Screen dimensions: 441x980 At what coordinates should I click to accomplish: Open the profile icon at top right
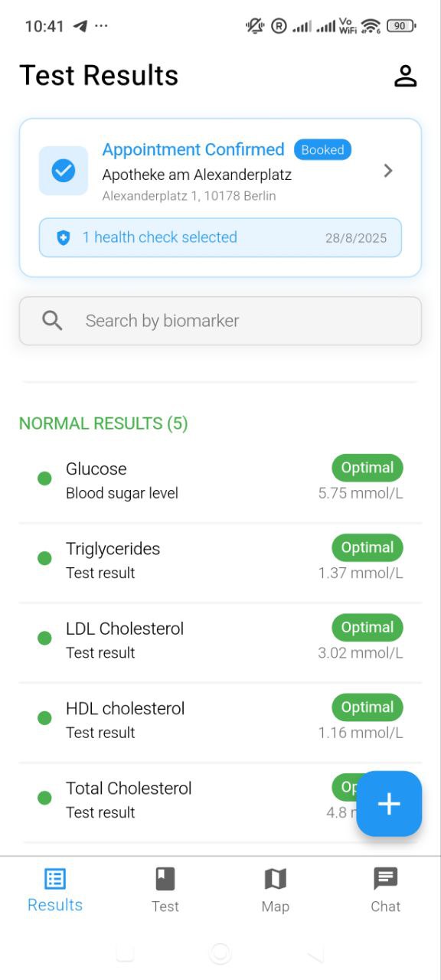[406, 75]
